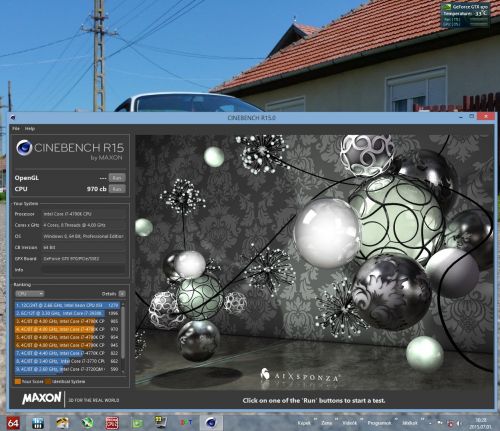Select ranking row 3 with i7-4790K entry

[x=67, y=321]
